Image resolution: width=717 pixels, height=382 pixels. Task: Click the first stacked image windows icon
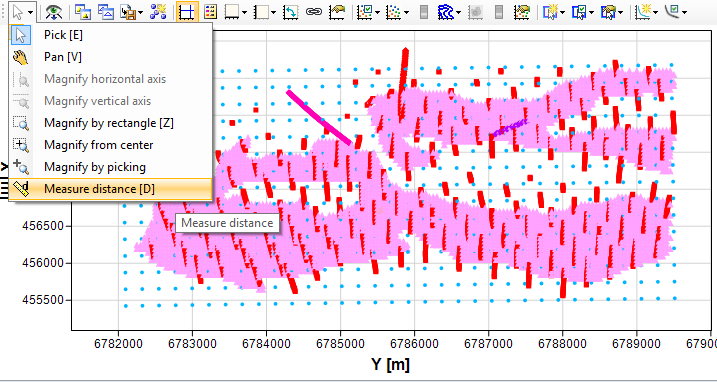[82, 11]
